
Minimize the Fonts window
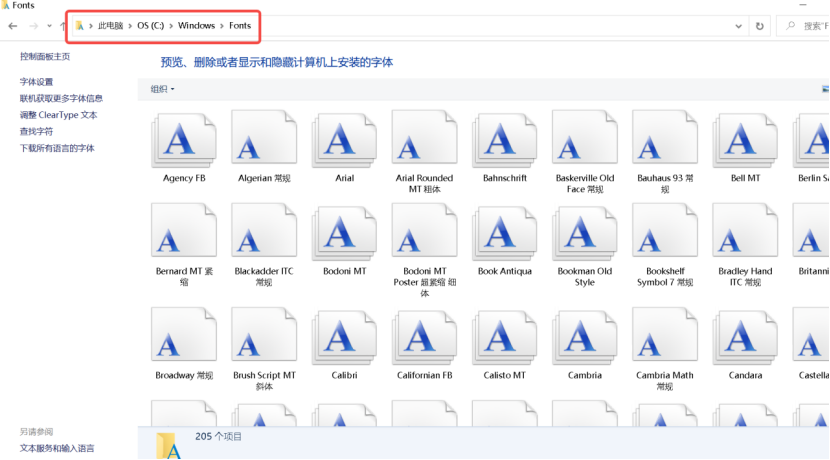pos(803,5)
